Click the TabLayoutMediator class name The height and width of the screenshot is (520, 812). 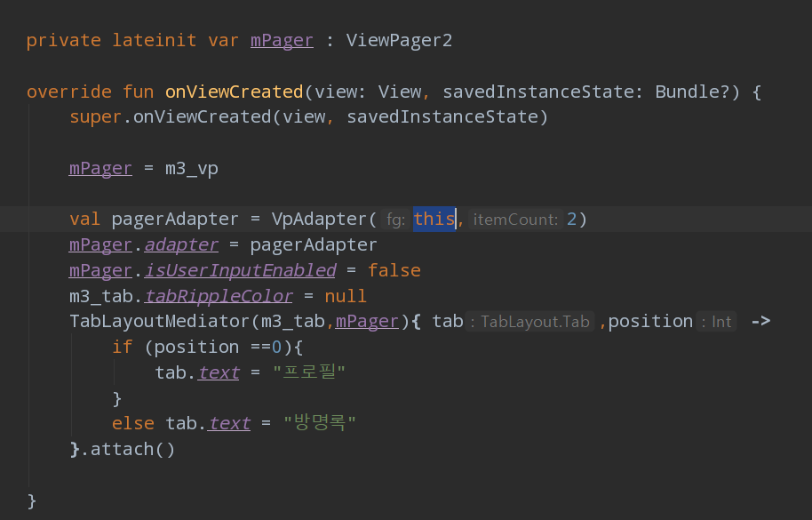[x=160, y=322]
